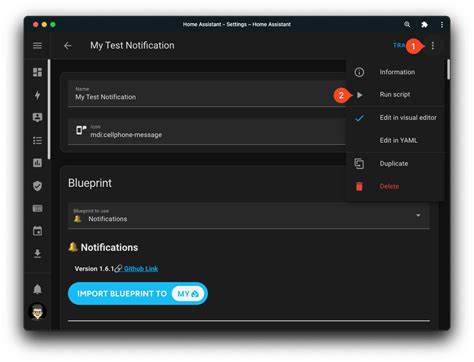This screenshot has height=362, width=474.
Task: Open the Overview dashboard sidebar icon
Action: [x=37, y=72]
